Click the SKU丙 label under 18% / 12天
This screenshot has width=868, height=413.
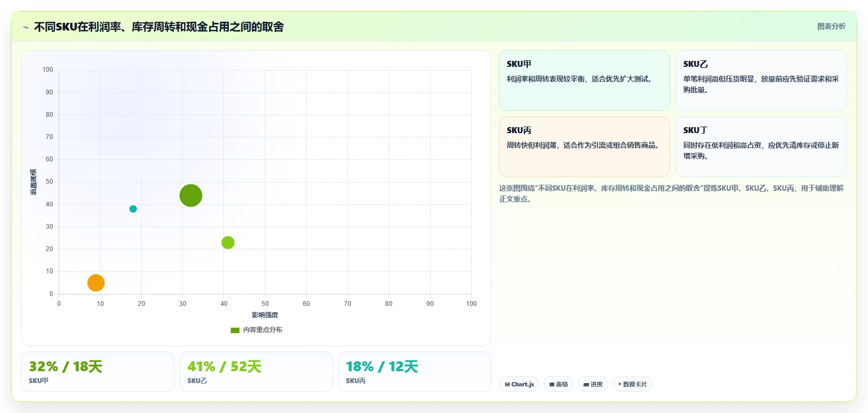(355, 381)
